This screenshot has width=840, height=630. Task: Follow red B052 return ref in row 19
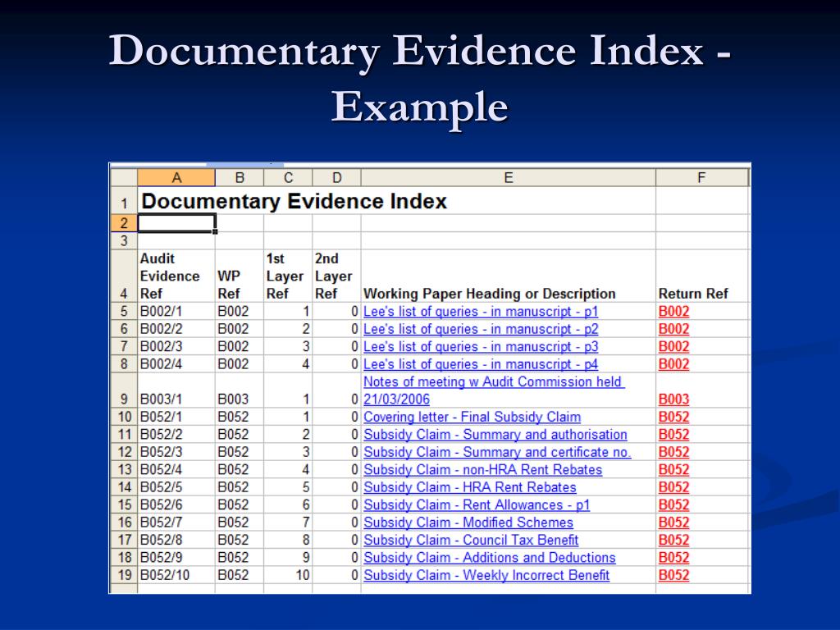point(674,575)
